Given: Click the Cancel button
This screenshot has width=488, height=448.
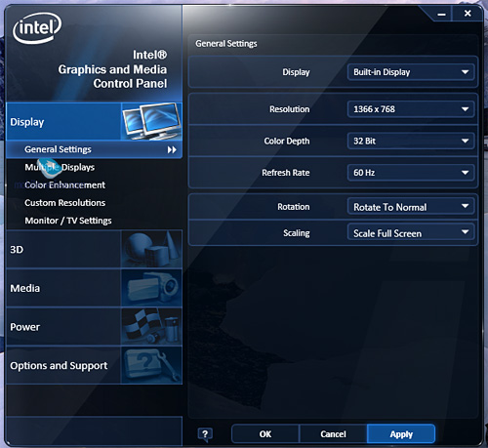Looking at the screenshot, I should (x=333, y=434).
